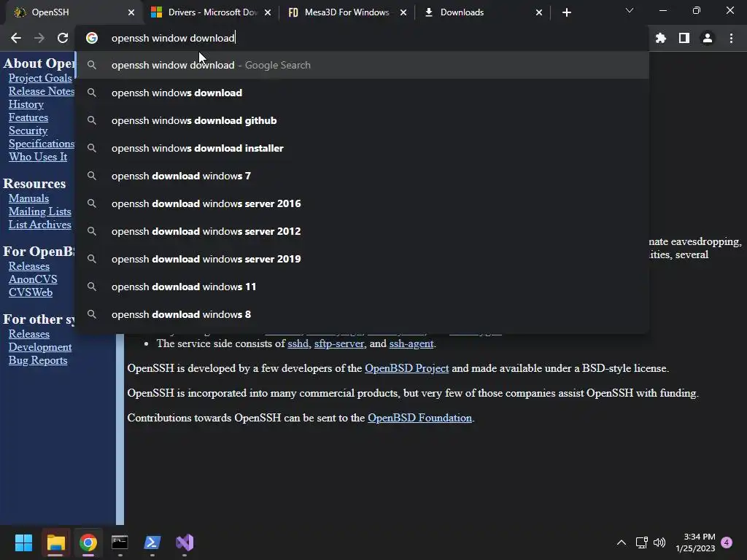Image resolution: width=747 pixels, height=560 pixels.
Task: Click the Google icon in address bar
Action: (x=92, y=38)
